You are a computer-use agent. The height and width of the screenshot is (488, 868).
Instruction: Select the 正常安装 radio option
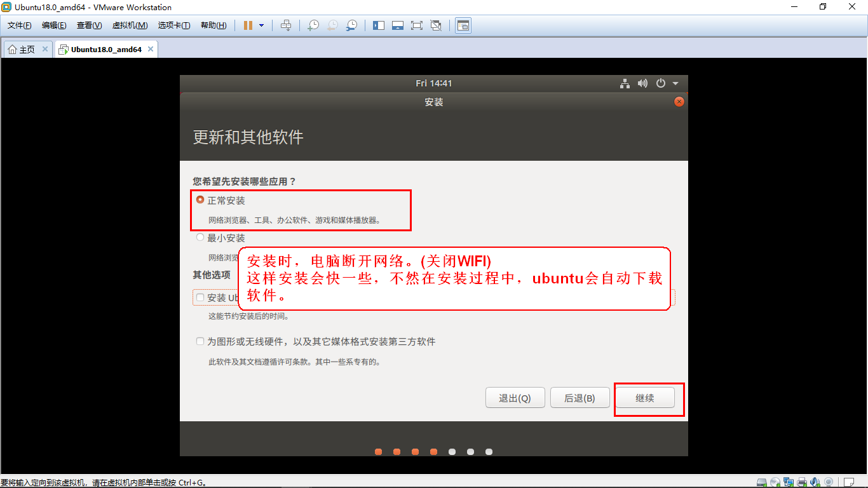[200, 200]
